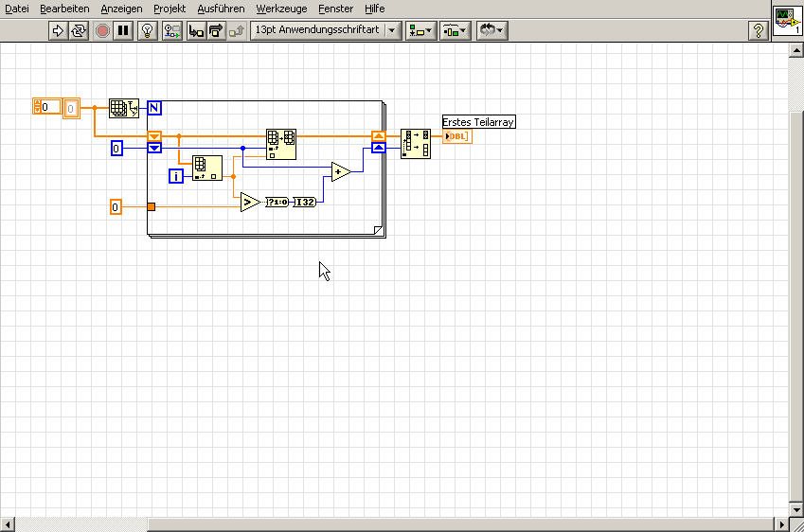Click the Pause button in the toolbar
Image resolution: width=804 pixels, height=532 pixels.
pos(123,30)
